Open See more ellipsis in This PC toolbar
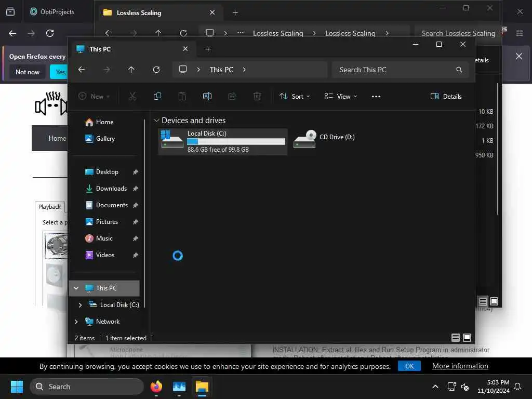 pyautogui.click(x=376, y=96)
